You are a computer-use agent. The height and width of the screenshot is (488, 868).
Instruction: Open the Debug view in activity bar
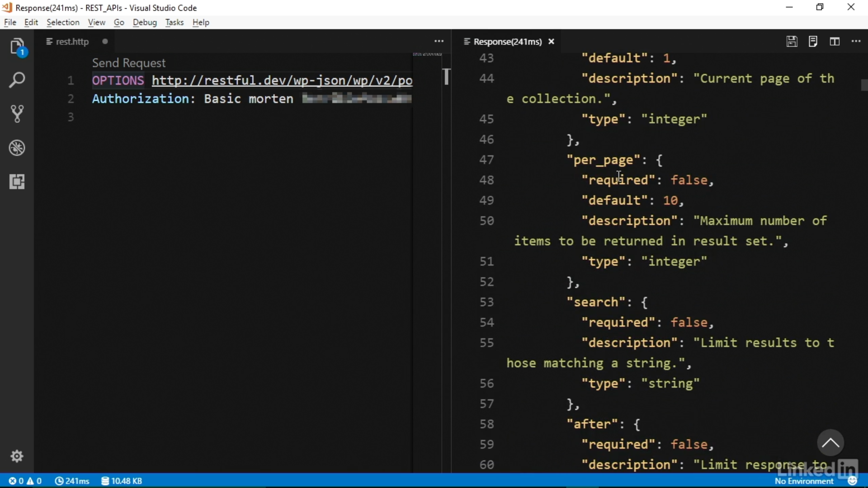coord(17,148)
